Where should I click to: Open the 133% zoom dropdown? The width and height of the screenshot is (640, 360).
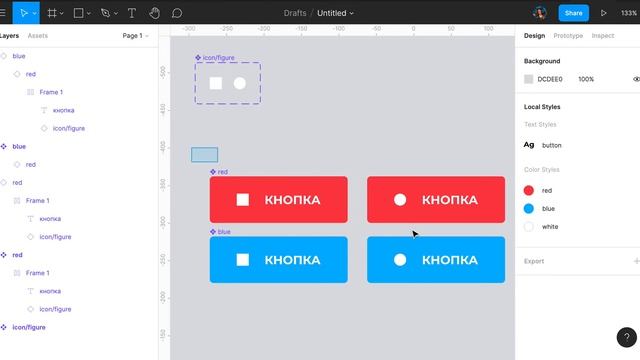[629, 13]
